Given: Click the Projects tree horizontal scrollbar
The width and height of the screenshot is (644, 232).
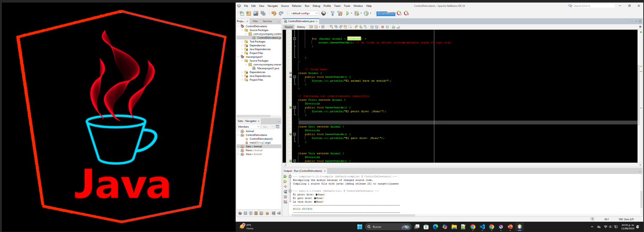Looking at the screenshot, I should tap(254, 116).
